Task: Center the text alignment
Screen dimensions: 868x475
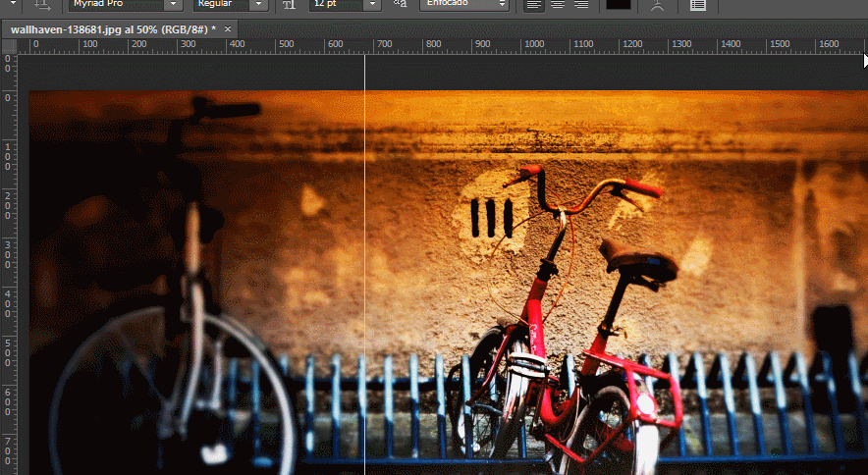Action: (558, 5)
